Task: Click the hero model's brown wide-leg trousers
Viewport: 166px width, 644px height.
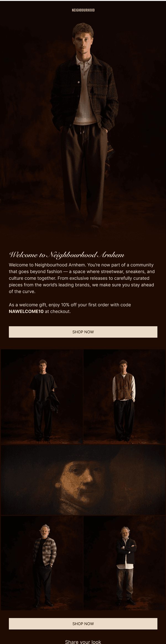Action: click(x=84, y=177)
